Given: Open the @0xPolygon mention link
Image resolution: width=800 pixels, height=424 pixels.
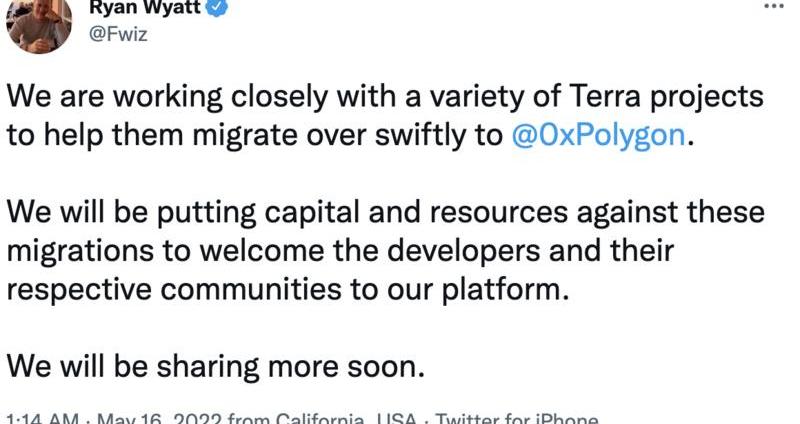Looking at the screenshot, I should pos(599,137).
